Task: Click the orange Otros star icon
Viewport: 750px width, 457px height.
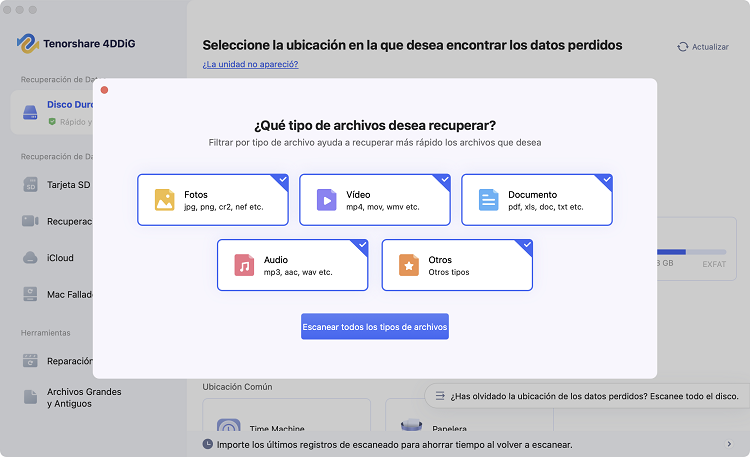Action: tap(409, 265)
